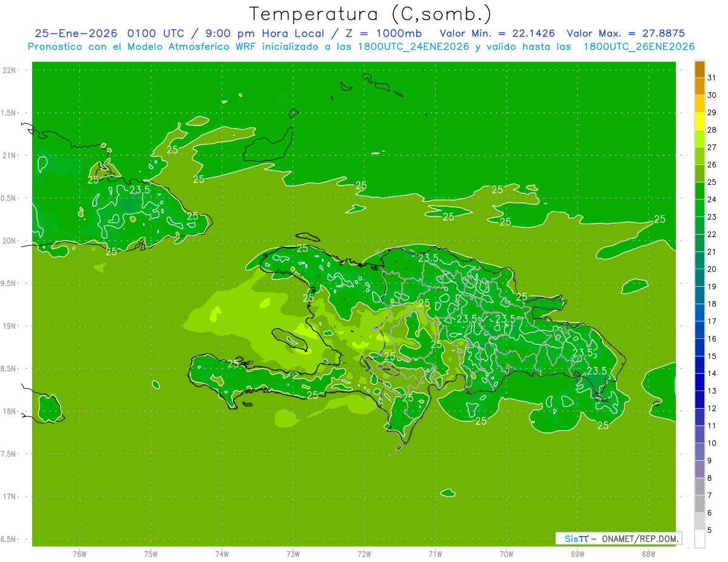Viewport: 728px width, 562px height.
Task: Click the "Sisπ" logo text
Action: tap(576, 538)
